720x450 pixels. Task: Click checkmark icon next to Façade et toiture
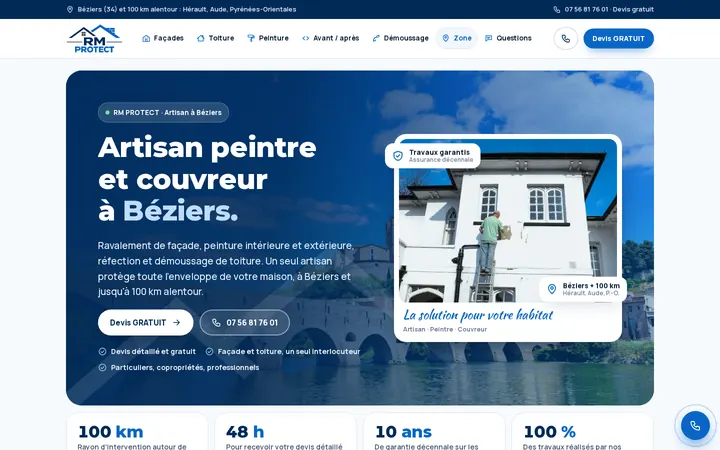[x=209, y=352]
